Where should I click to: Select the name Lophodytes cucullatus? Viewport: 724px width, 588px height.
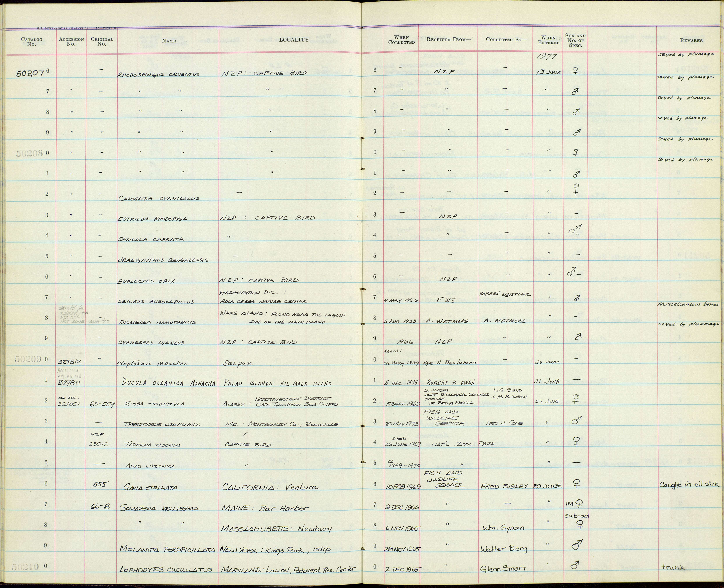pyautogui.click(x=166, y=569)
